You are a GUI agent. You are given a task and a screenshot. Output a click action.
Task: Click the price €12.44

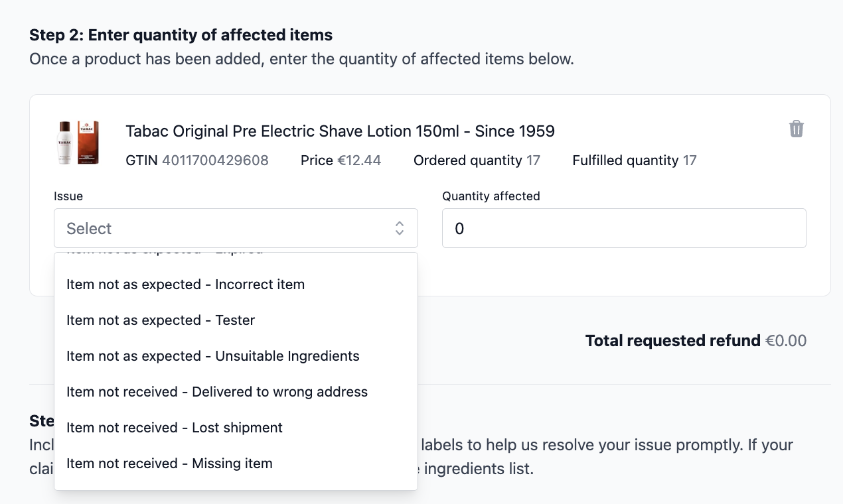(x=359, y=160)
